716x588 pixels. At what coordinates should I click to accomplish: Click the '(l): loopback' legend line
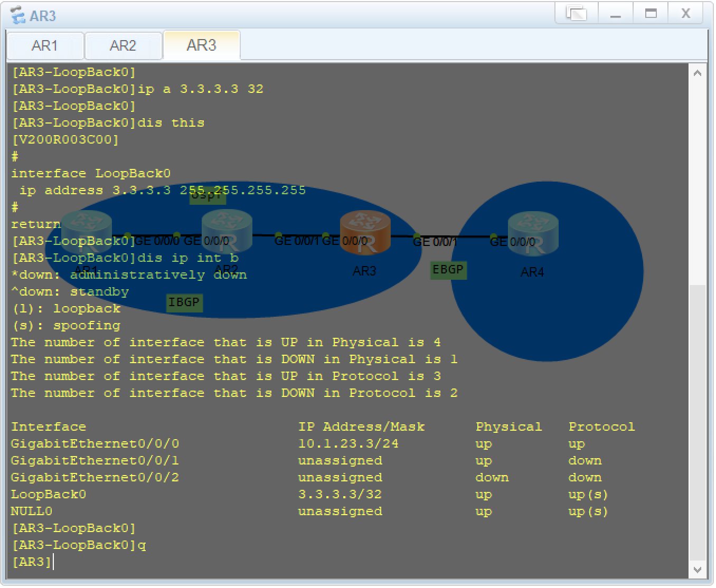tap(66, 309)
